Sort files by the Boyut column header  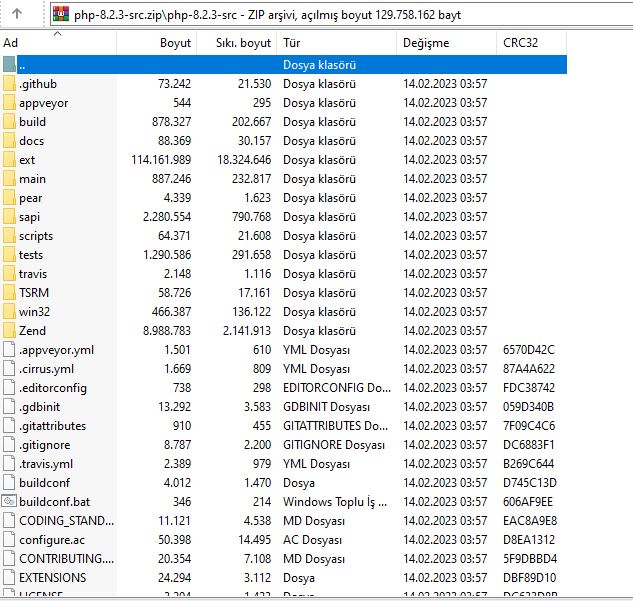157,43
